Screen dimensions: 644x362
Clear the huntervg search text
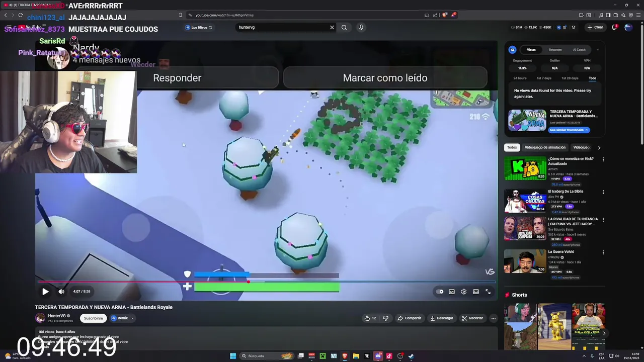(332, 27)
